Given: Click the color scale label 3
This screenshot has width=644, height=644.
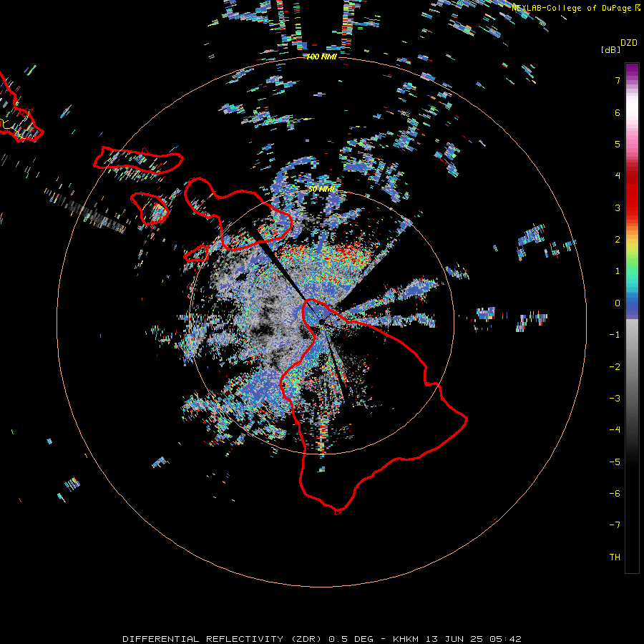Looking at the screenshot, I should (618, 208).
